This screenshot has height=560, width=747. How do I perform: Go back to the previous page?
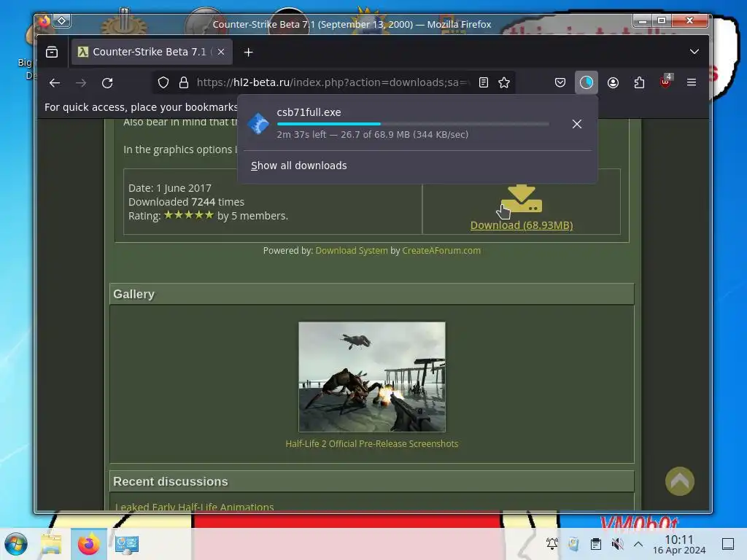click(x=55, y=83)
